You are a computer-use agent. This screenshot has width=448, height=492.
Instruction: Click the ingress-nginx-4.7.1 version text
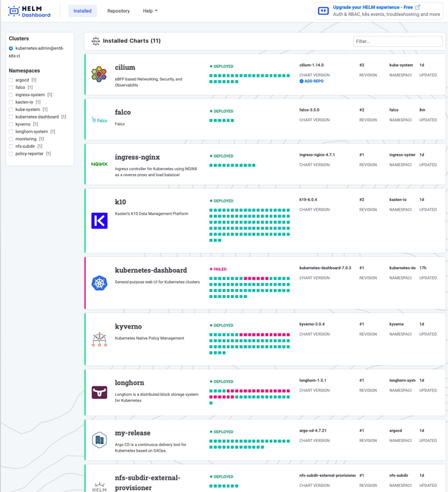(x=317, y=155)
